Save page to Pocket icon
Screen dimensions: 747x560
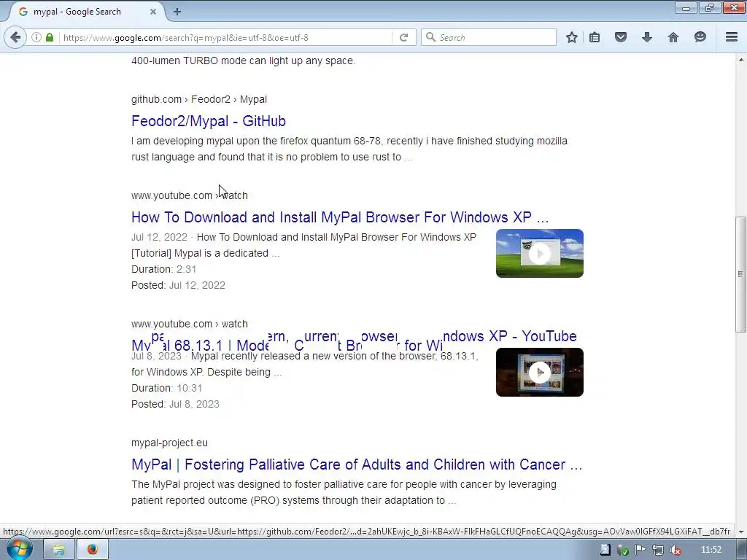[x=620, y=37]
